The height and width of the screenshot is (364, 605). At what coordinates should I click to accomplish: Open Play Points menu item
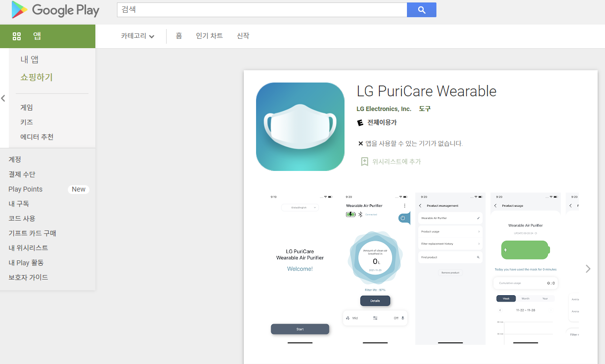pos(26,189)
